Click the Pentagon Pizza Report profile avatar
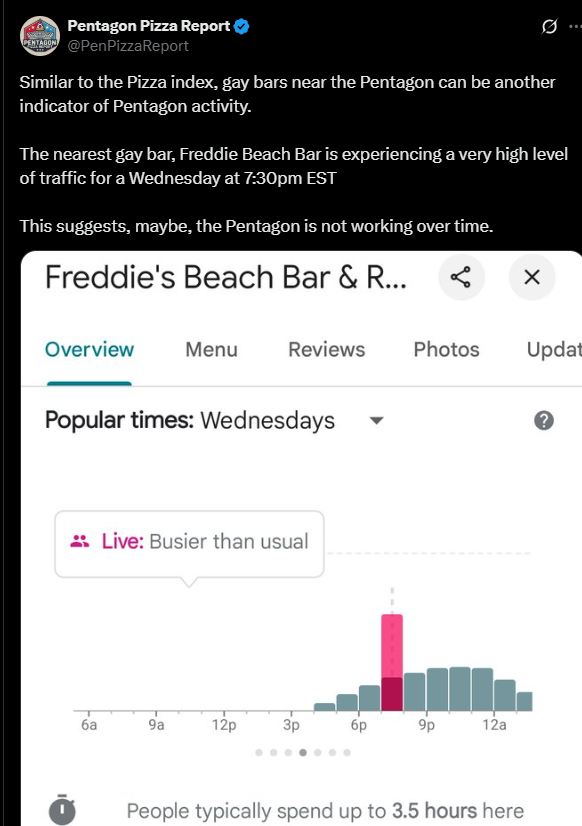The height and width of the screenshot is (826, 582). pos(40,36)
